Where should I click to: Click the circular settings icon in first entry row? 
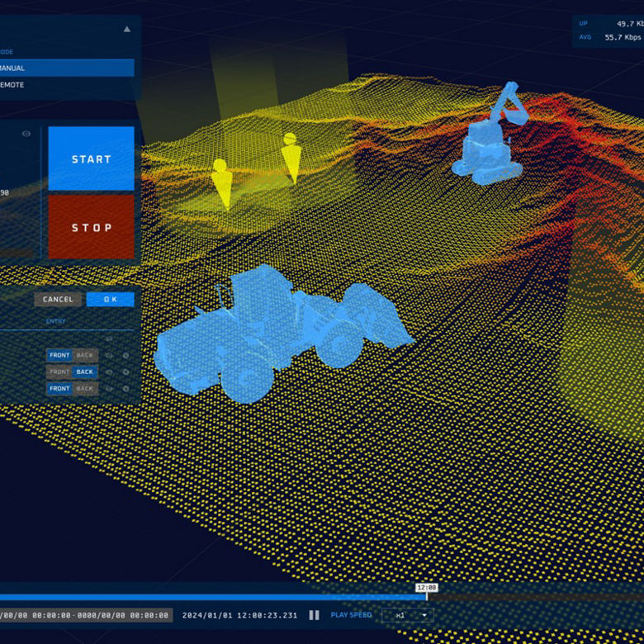click(x=126, y=355)
